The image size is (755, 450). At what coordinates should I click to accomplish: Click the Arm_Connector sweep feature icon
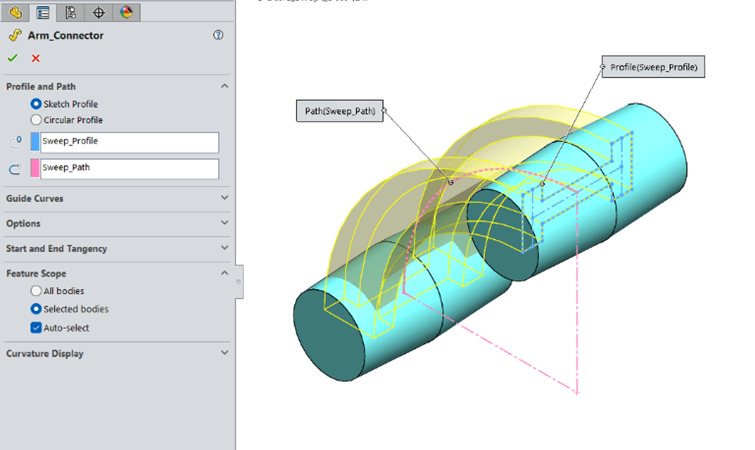click(14, 35)
